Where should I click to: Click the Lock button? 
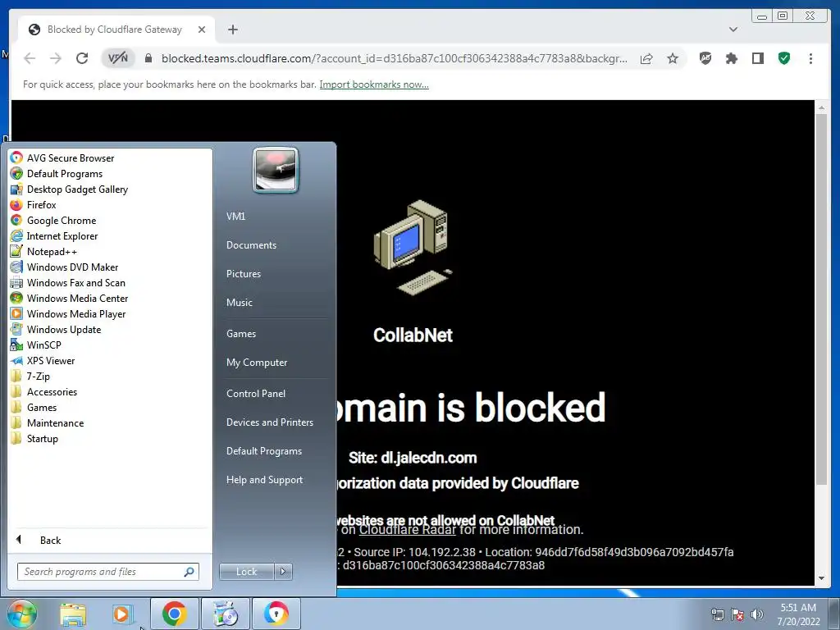(x=246, y=572)
